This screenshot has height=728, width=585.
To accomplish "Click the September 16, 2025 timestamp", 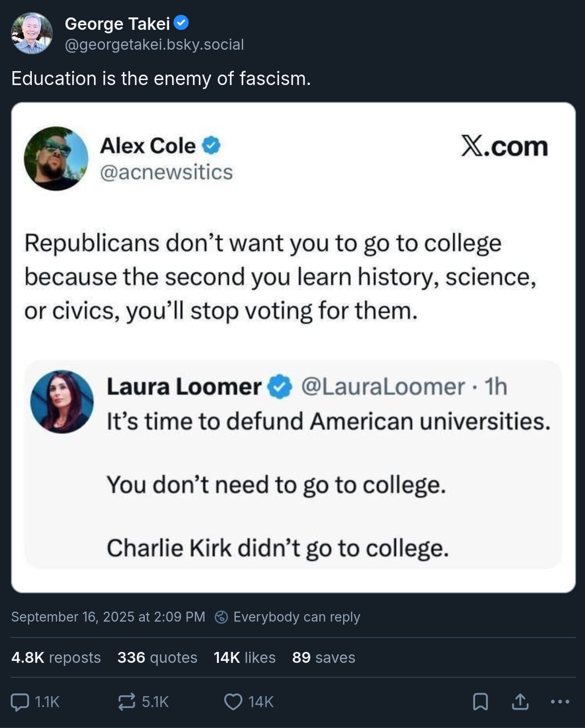I will (107, 617).
